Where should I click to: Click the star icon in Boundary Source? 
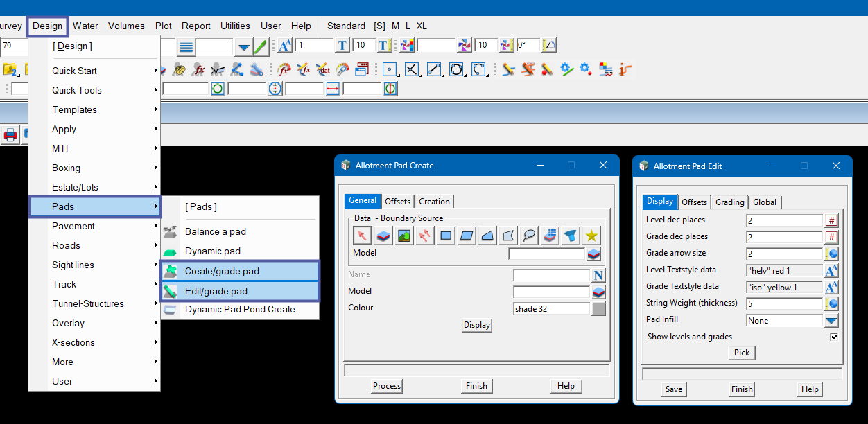(591, 236)
